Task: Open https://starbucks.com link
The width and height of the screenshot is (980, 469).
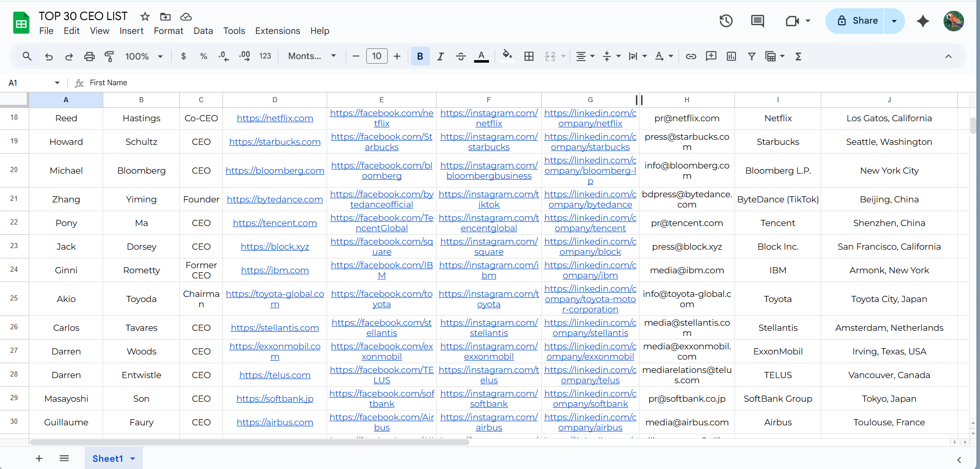Action: (275, 142)
